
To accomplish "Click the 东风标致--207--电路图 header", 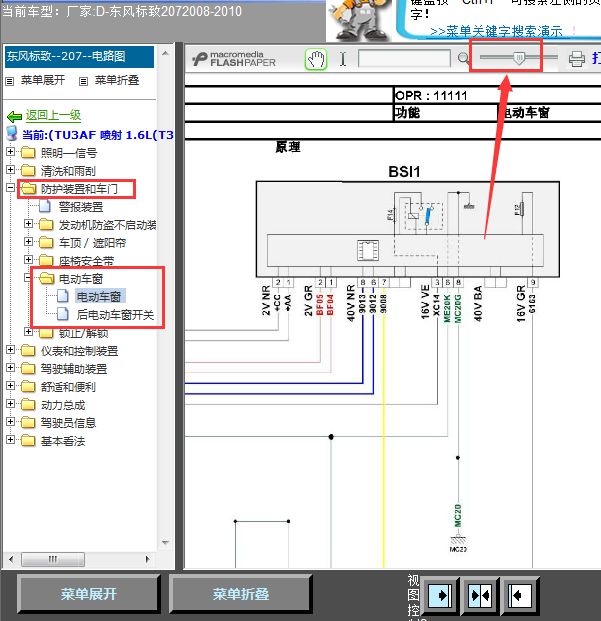I will pyautogui.click(x=79, y=57).
